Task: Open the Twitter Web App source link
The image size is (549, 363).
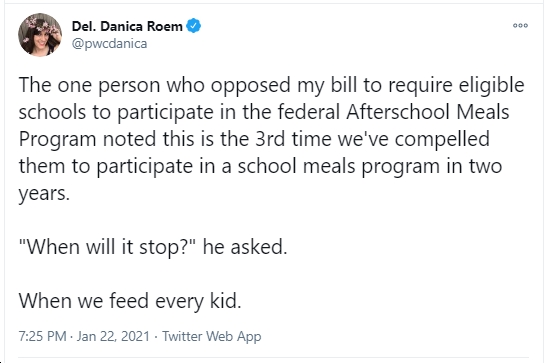Action: pyautogui.click(x=211, y=336)
